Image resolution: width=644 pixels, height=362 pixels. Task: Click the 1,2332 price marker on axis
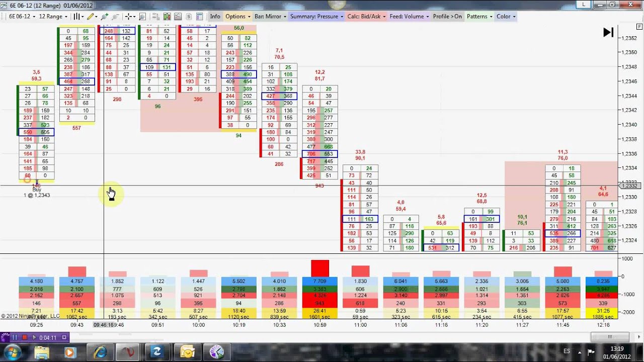pos(629,186)
